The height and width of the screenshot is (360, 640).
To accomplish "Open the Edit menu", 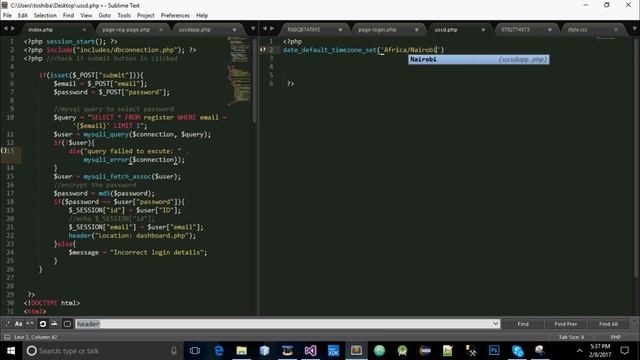I will 22,16.
